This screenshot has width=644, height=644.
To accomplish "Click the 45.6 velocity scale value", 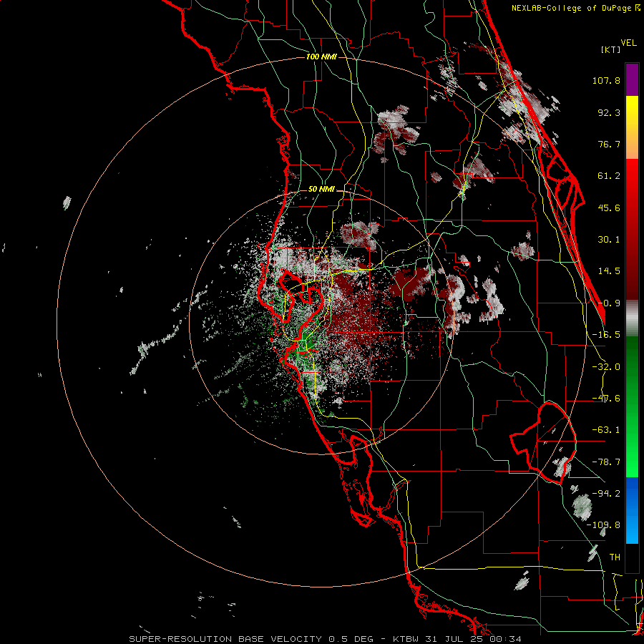I will (609, 208).
